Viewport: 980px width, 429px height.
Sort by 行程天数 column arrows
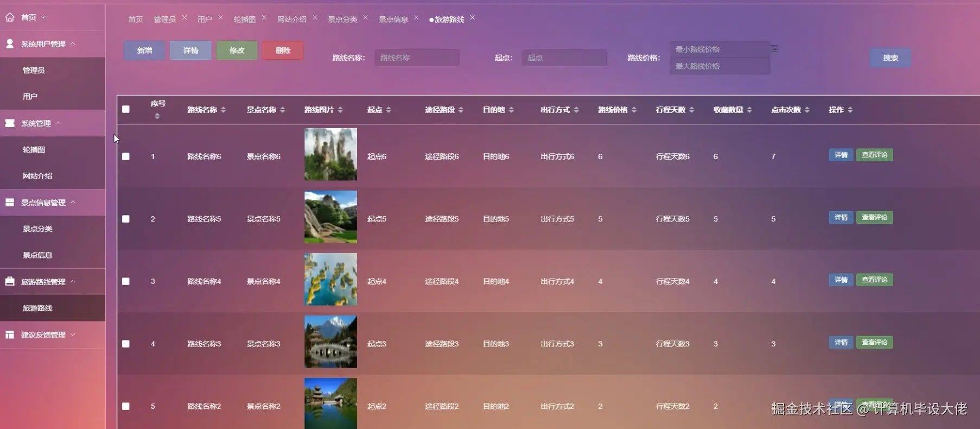[x=692, y=110]
